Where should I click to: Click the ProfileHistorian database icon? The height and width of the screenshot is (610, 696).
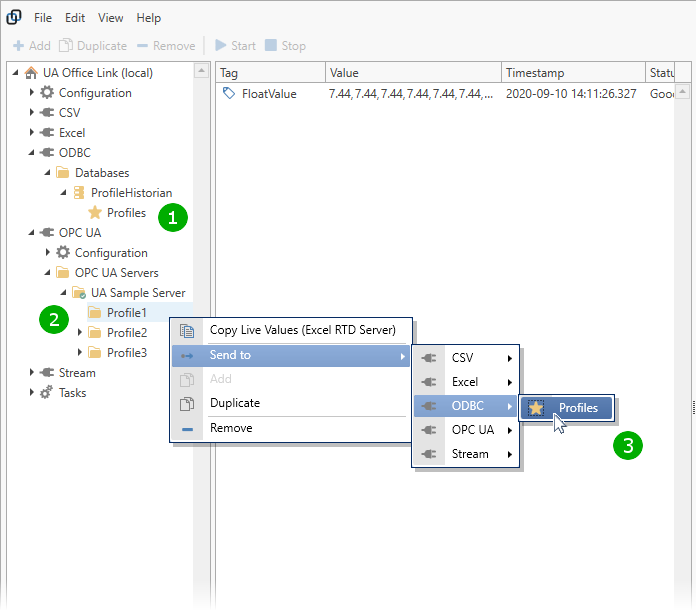79,192
